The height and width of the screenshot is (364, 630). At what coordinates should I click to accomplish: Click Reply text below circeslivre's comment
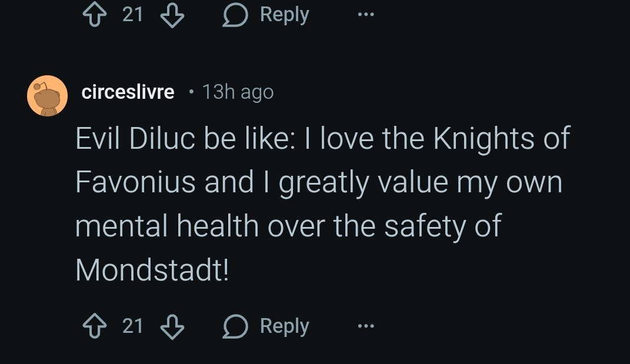coord(284,326)
